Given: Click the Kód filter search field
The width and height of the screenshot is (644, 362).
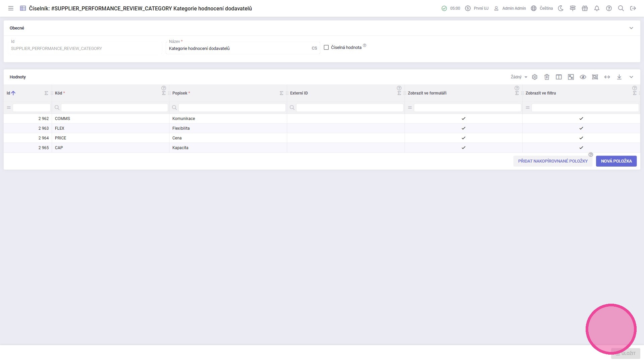Looking at the screenshot, I should 114,108.
